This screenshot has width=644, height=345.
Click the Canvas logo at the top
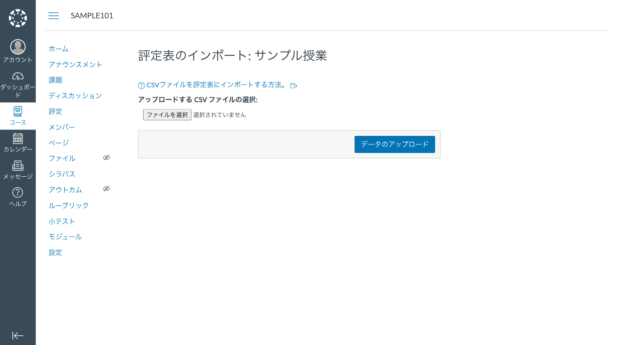(x=17, y=17)
